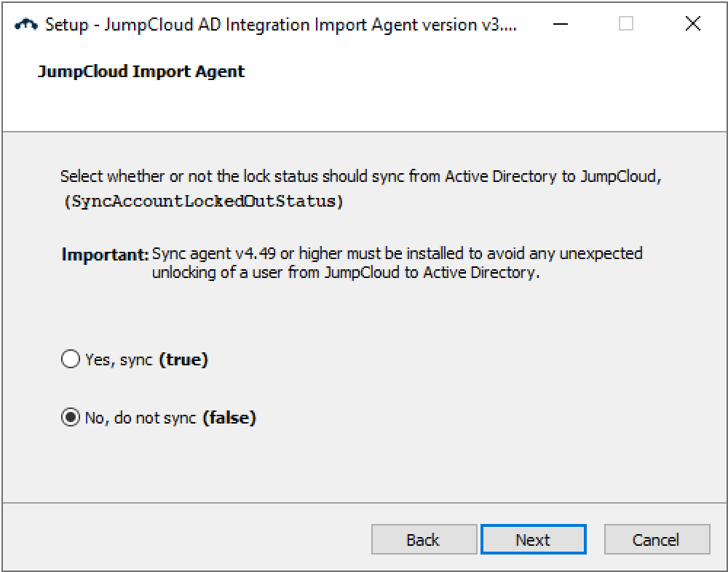Viewport: 728px width, 572px height.
Task: Close the JumpCloud setup dialog
Action: tap(693, 24)
